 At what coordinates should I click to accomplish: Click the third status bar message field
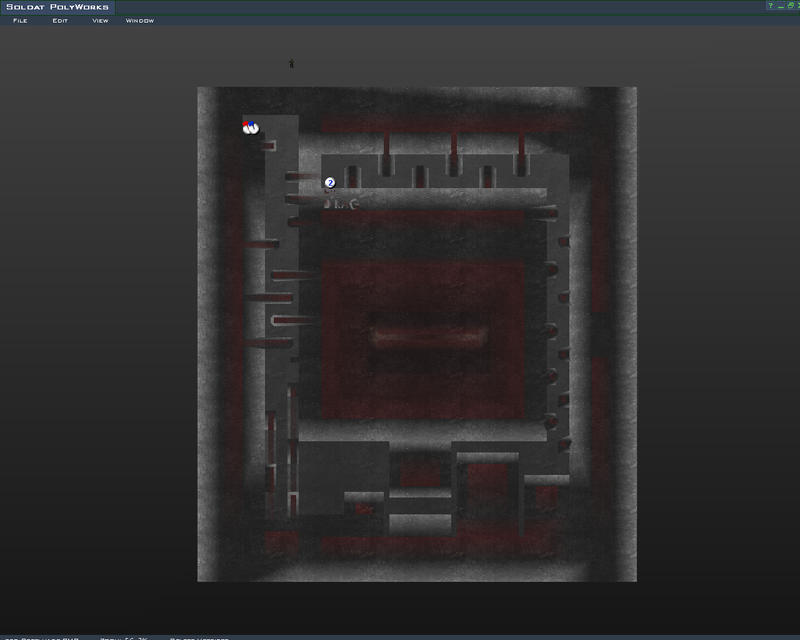click(200, 637)
